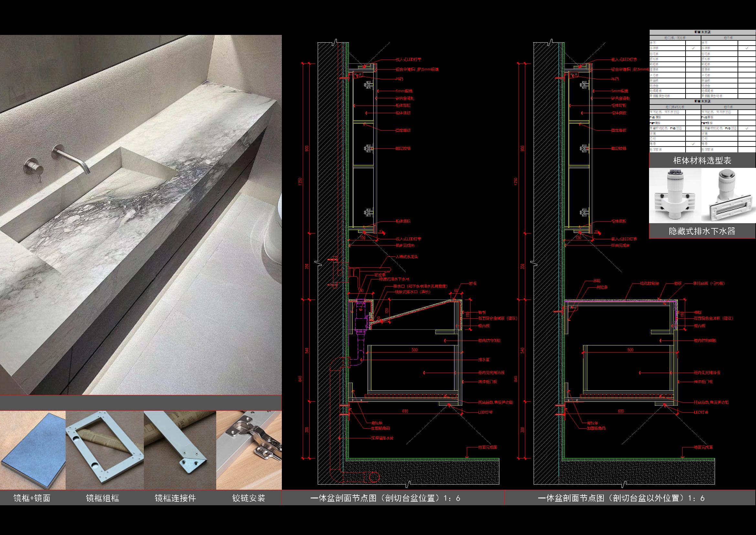Select the 一体盆剖面节点图（剖切台盆位置）title
The height and width of the screenshot is (535, 756).
(x=385, y=498)
